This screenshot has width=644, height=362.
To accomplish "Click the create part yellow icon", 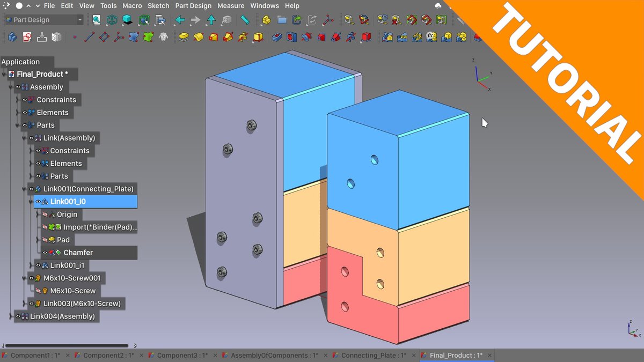I will 266,20.
